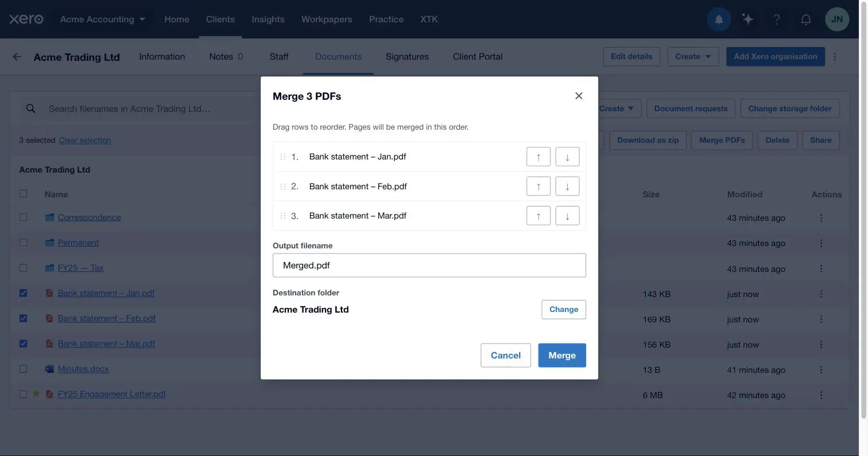
Task: Open the Workpapers menu
Action: coord(327,19)
